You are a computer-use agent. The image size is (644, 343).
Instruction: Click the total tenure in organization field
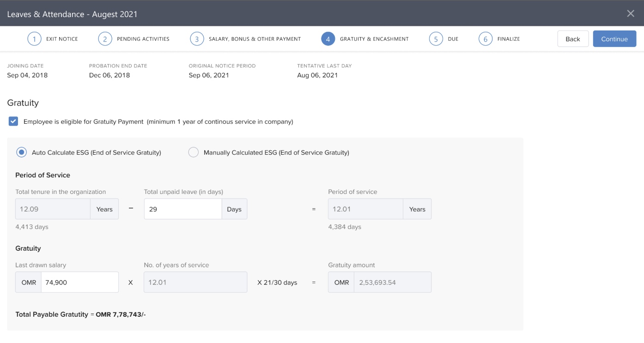click(53, 209)
